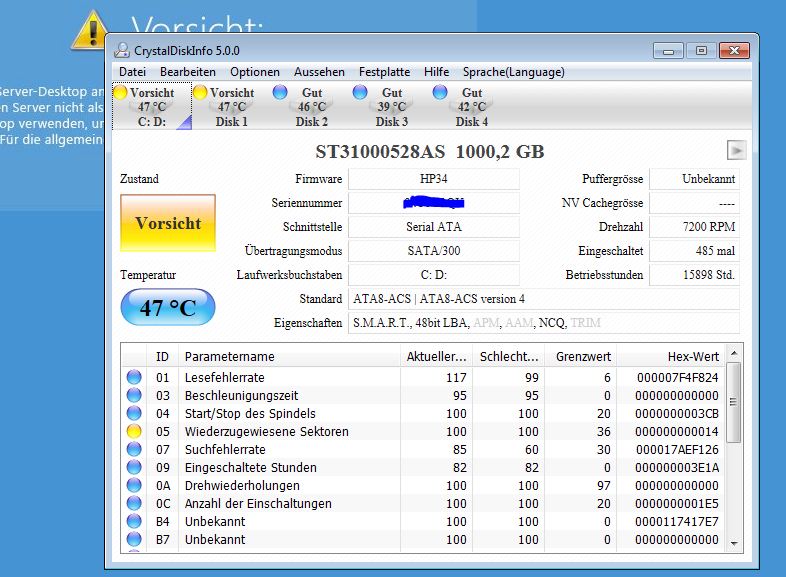Select the Wiederzugewiesene Sektoren row name

(267, 432)
